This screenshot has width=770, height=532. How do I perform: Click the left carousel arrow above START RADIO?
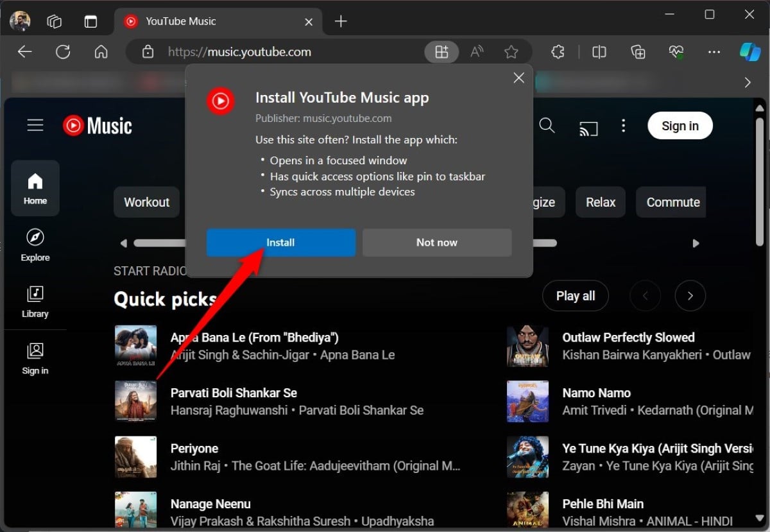(x=123, y=243)
